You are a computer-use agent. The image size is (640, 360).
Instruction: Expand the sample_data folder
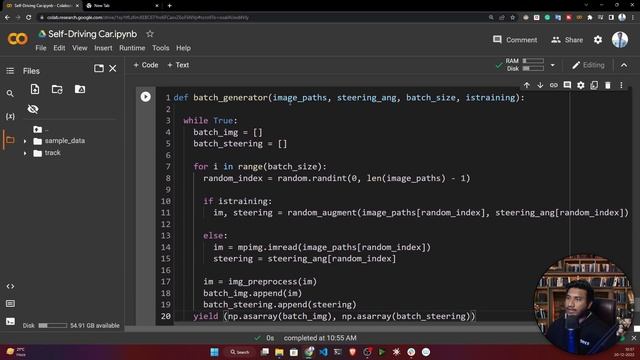(25, 141)
